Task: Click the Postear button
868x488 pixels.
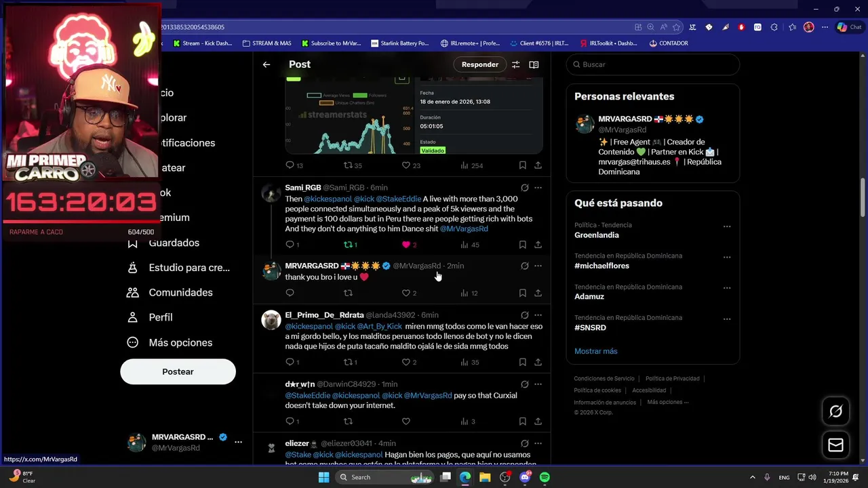Action: [178, 371]
